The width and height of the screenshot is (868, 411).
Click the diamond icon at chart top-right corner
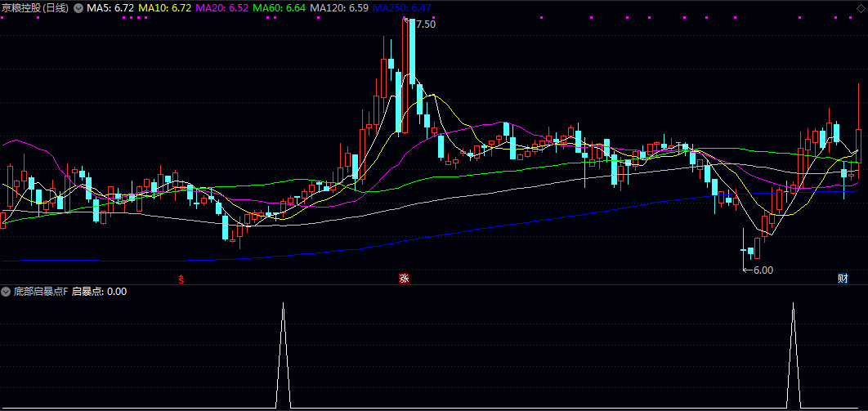pos(860,7)
